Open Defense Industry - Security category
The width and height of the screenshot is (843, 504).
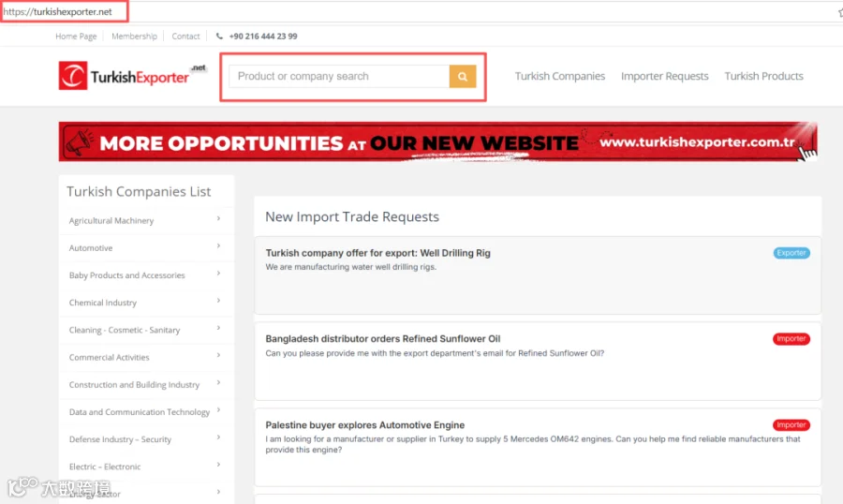[120, 439]
